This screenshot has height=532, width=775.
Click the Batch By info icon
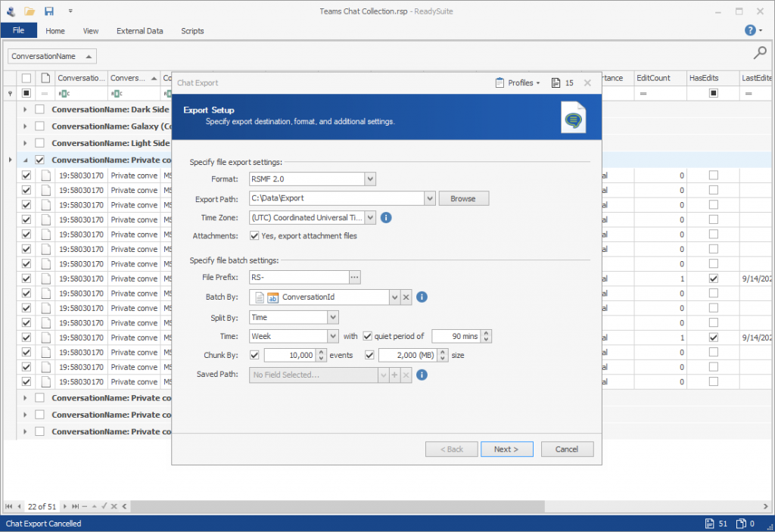click(422, 297)
